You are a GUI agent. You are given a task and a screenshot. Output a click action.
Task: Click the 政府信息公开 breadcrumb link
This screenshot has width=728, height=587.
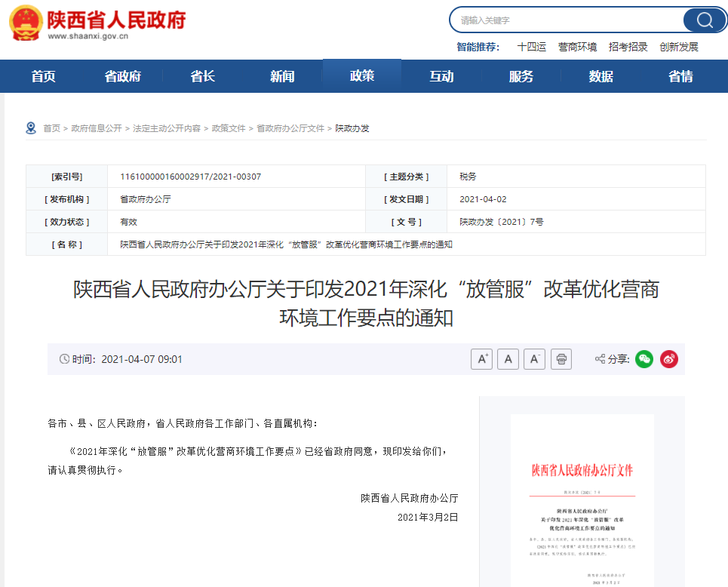(x=97, y=128)
